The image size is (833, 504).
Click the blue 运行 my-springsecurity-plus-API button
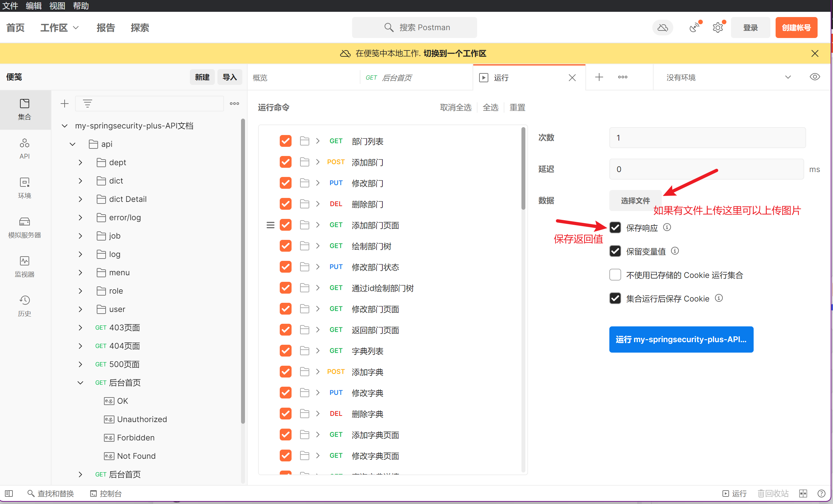coord(681,339)
